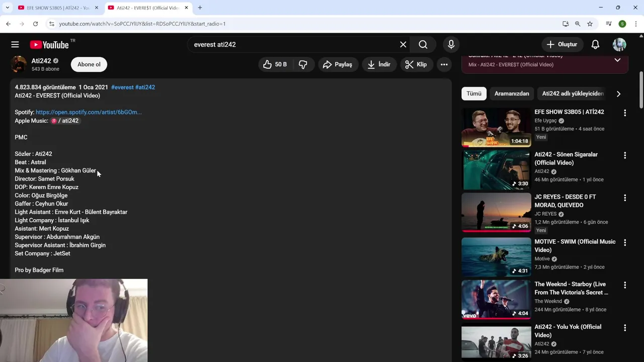Open the tab search dropdown arrow
The height and width of the screenshot is (362, 644).
[x=7, y=8]
